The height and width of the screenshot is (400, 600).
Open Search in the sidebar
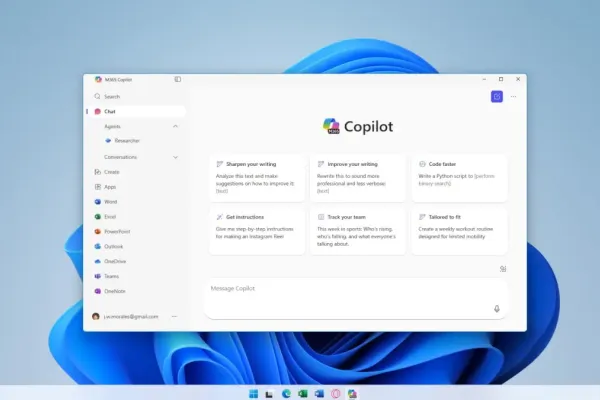(x=138, y=96)
